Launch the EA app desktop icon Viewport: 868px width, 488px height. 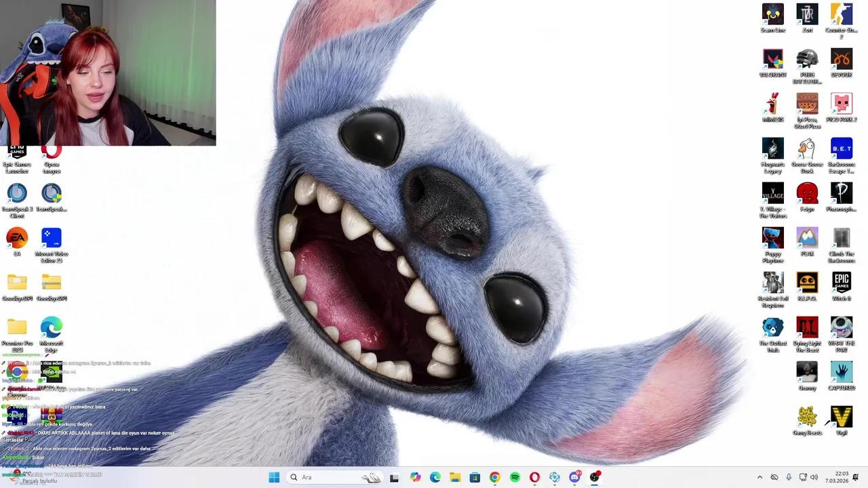click(17, 242)
